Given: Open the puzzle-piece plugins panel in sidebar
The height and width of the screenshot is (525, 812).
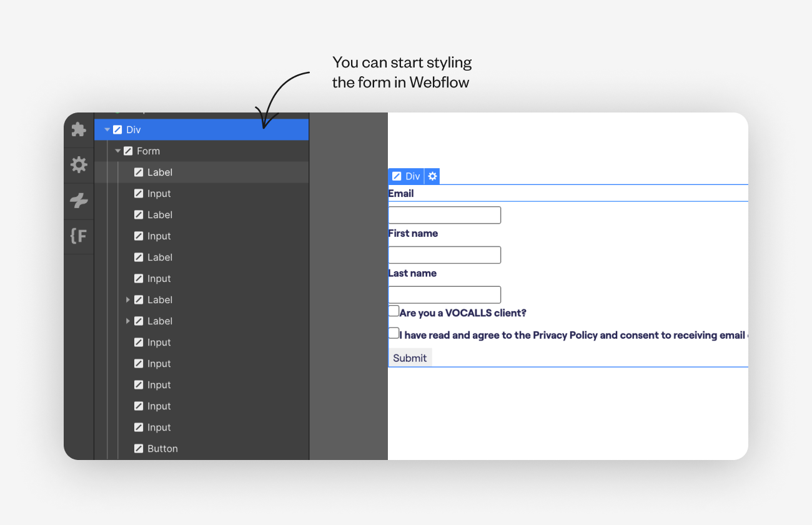Looking at the screenshot, I should 79,129.
